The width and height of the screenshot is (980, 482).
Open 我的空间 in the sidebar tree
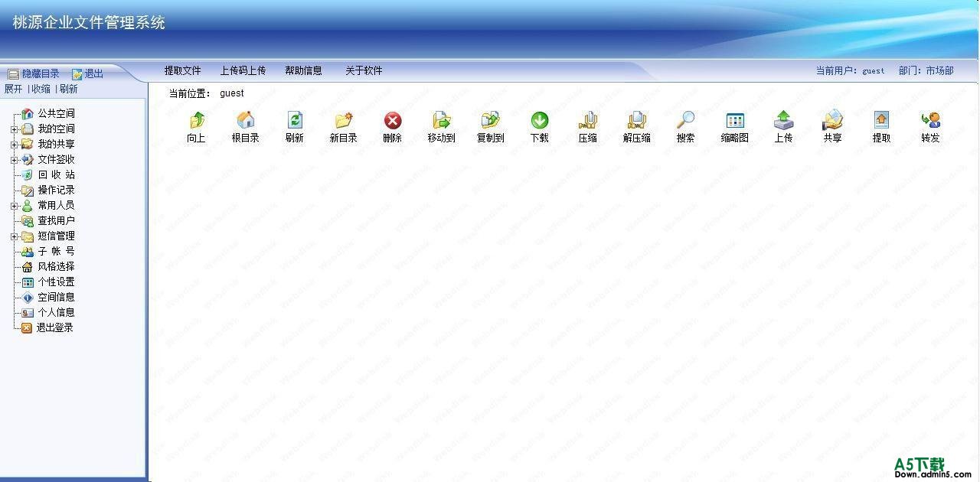(57, 129)
